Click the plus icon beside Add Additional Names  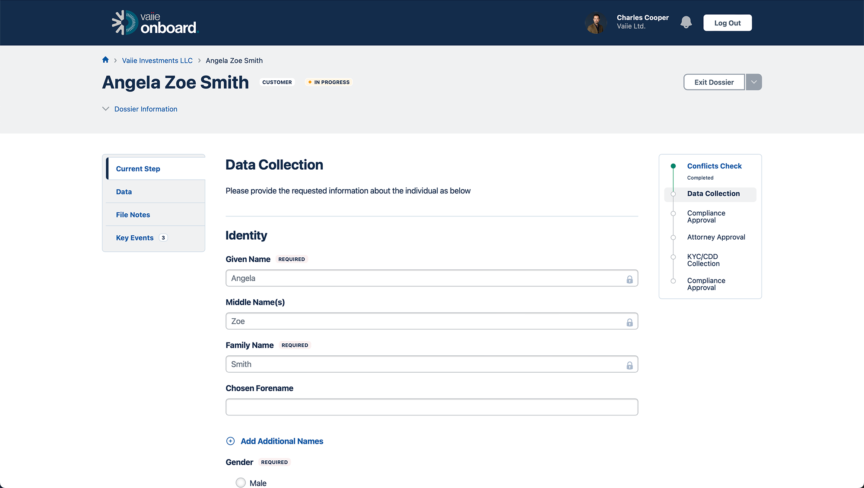(230, 441)
